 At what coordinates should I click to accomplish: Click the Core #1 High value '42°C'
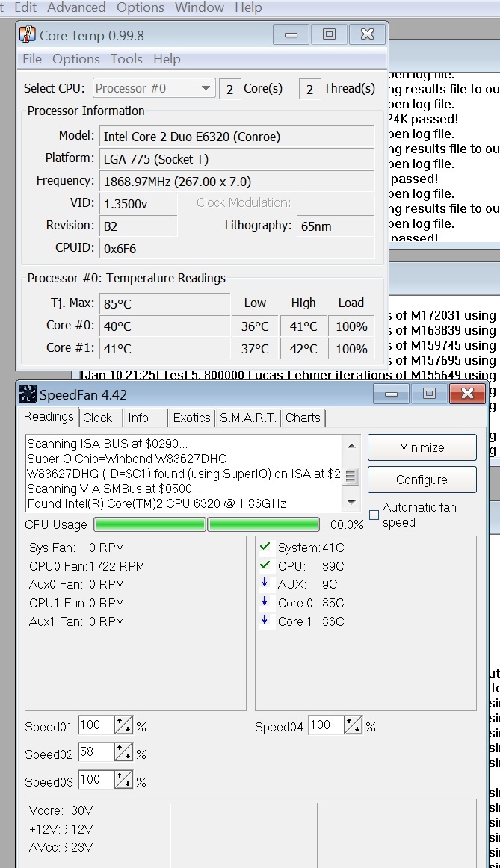point(303,349)
